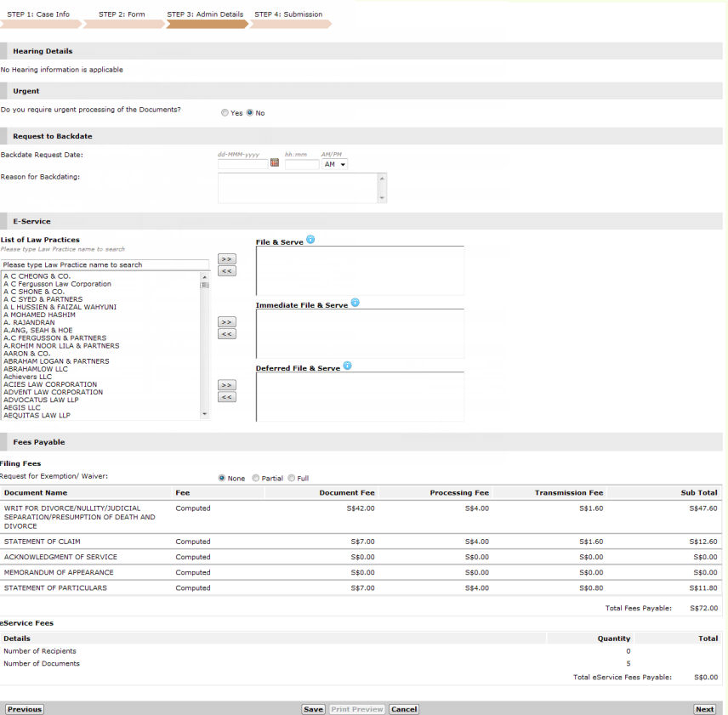
Task: Open the backdate calendar picker icon
Action: (275, 163)
